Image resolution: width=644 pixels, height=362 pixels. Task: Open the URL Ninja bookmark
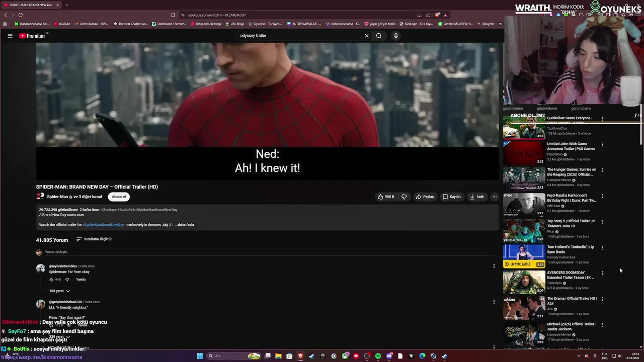tap(235, 24)
